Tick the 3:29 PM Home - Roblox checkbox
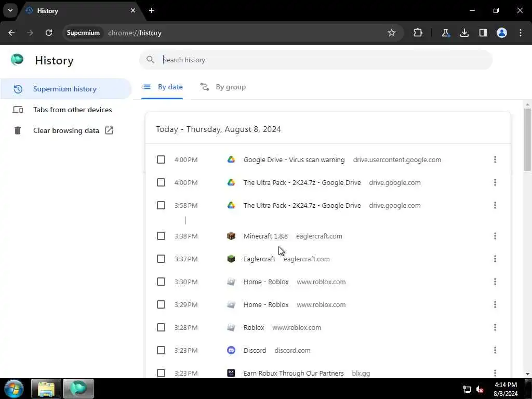This screenshot has height=399, width=532. coord(161,304)
